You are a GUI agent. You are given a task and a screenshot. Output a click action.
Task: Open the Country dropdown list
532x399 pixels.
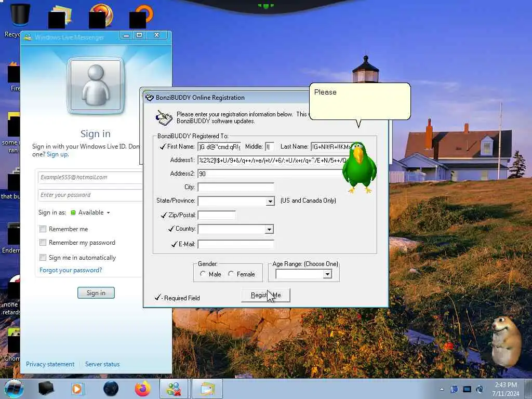pyautogui.click(x=269, y=230)
